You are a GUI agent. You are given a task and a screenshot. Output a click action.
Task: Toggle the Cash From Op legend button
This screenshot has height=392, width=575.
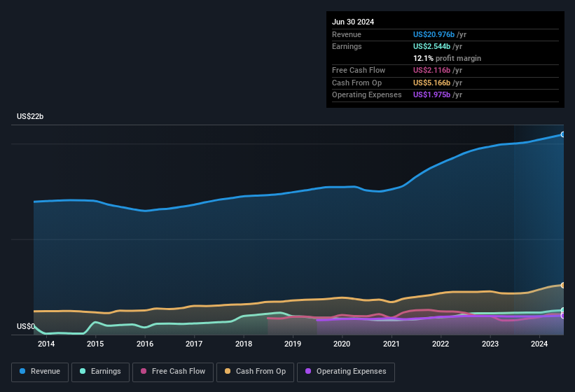click(x=255, y=372)
